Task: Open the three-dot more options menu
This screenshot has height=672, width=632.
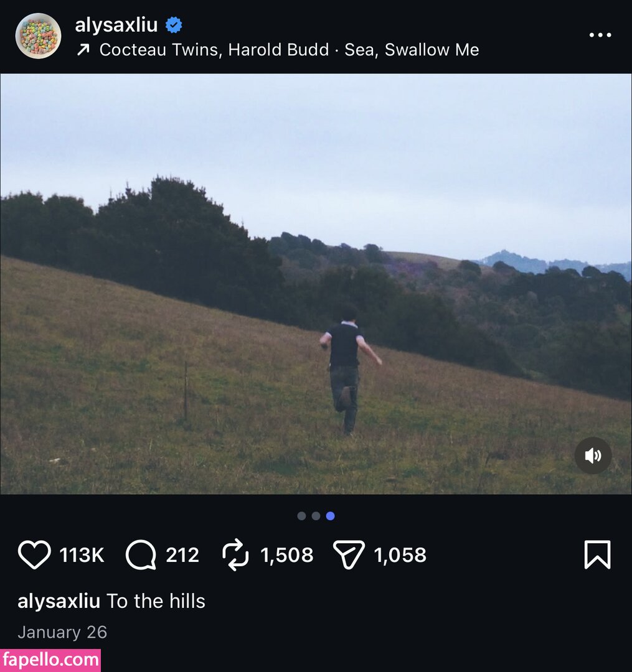Action: click(x=600, y=35)
